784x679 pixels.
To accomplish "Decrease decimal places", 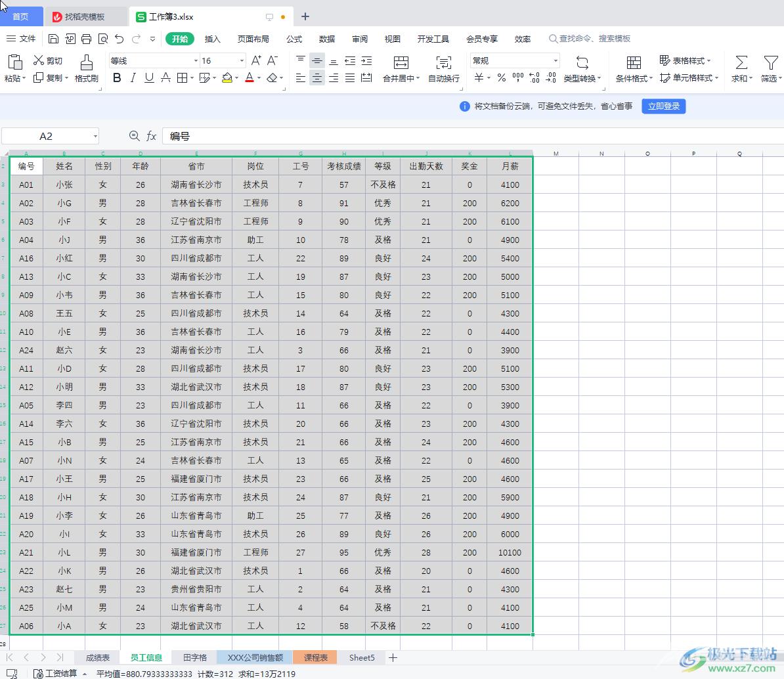I will pos(550,77).
